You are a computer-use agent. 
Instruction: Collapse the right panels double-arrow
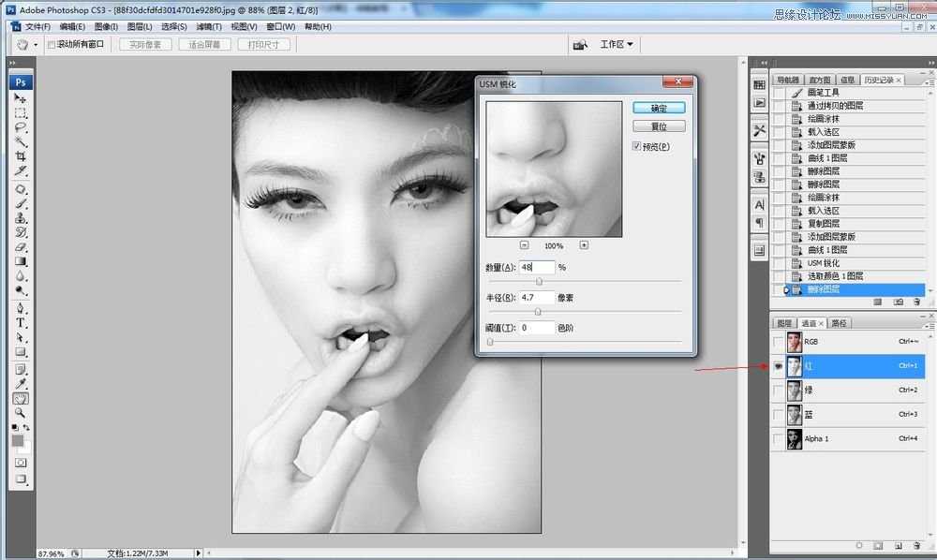[931, 62]
